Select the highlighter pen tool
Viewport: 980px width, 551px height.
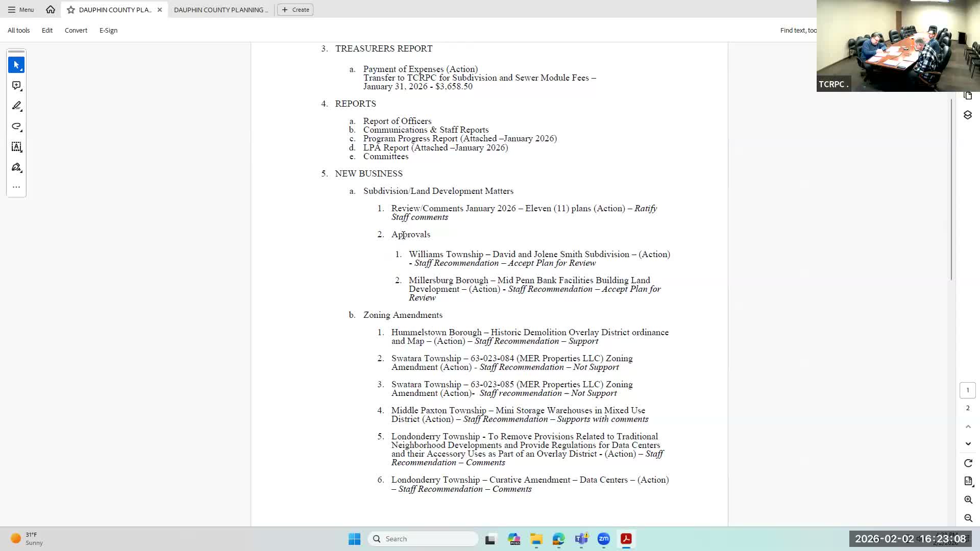[16, 106]
